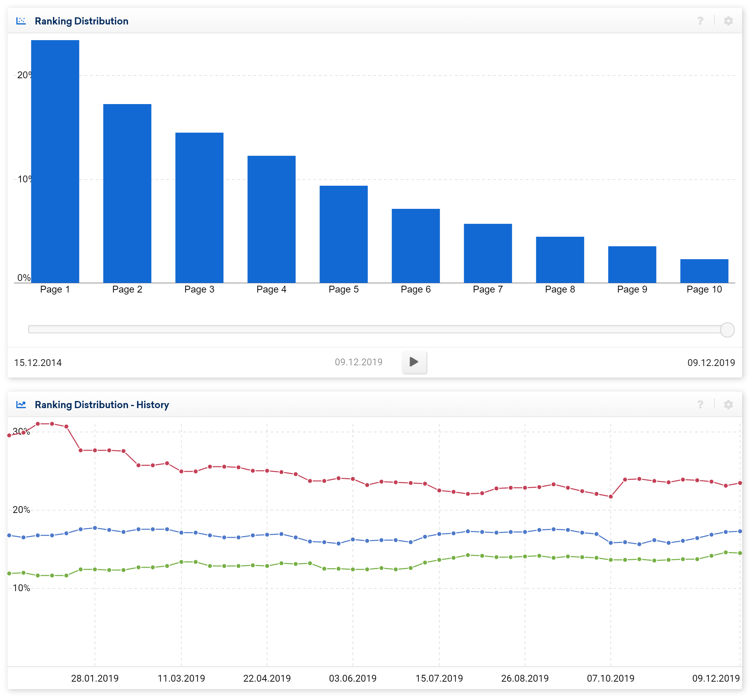Click the Ranking Distribution panel title
This screenshot has width=753, height=700.
point(81,21)
